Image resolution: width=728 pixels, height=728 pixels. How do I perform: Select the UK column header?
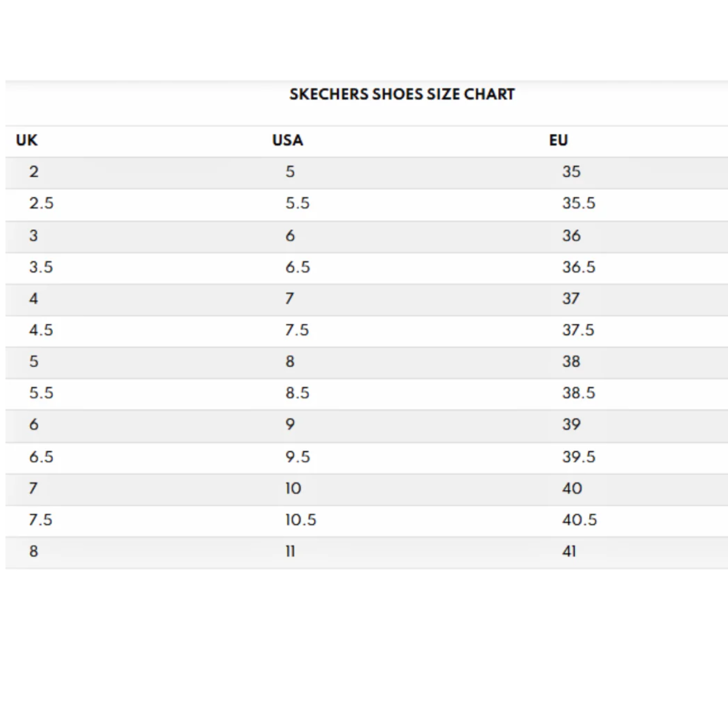(x=27, y=140)
